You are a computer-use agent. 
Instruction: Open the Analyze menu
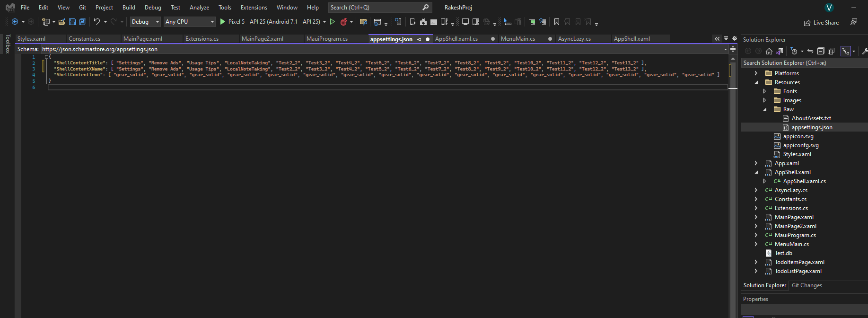pos(199,8)
